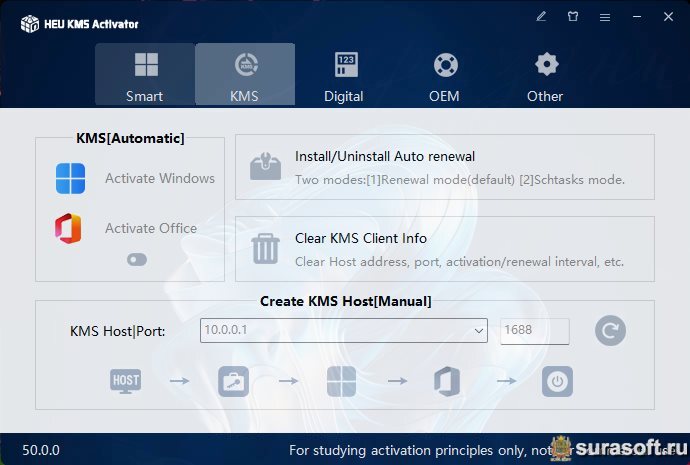Screen dimensions: 690x465
Task: Activate Office via KMS
Action: tap(151, 228)
